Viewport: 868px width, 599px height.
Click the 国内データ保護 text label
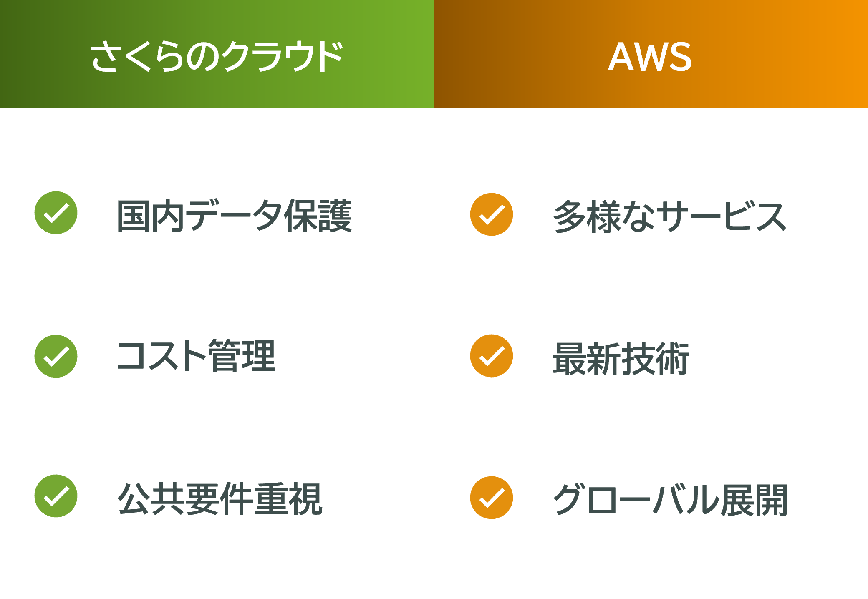tap(235, 216)
